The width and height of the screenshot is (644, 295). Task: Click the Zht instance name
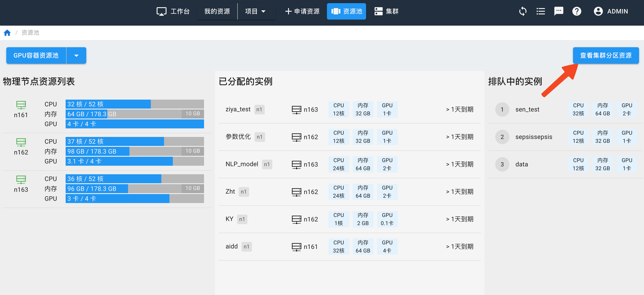click(230, 192)
